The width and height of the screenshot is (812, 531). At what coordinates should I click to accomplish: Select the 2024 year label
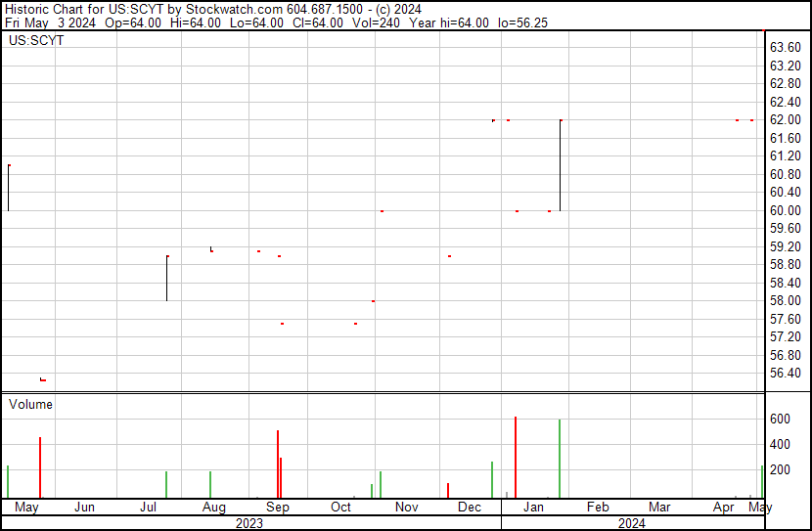632,523
